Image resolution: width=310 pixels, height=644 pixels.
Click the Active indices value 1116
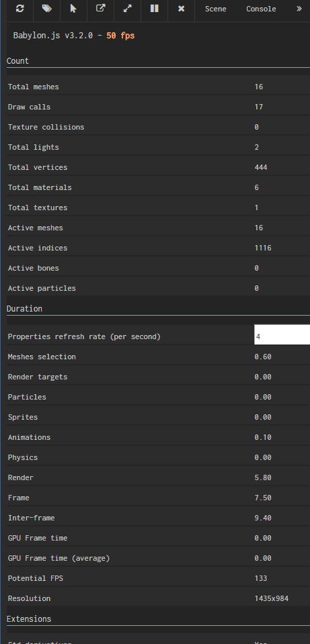(263, 248)
